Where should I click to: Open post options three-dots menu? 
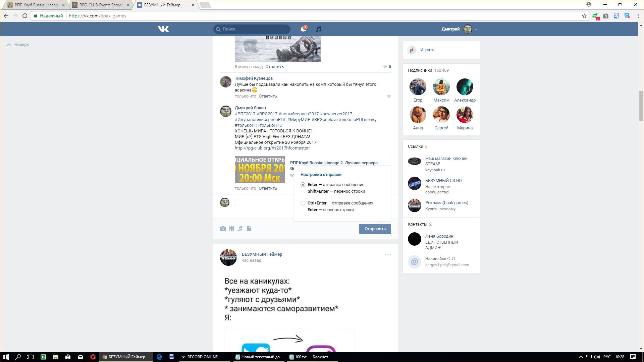(x=388, y=255)
